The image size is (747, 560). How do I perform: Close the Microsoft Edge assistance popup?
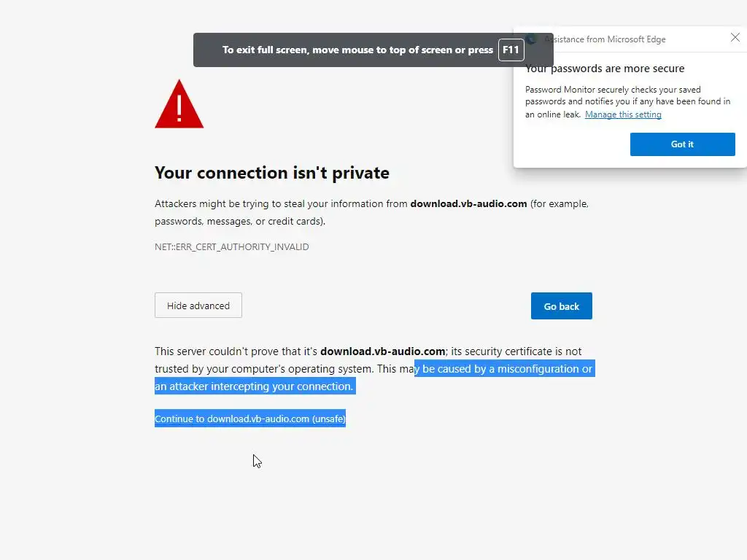point(735,38)
